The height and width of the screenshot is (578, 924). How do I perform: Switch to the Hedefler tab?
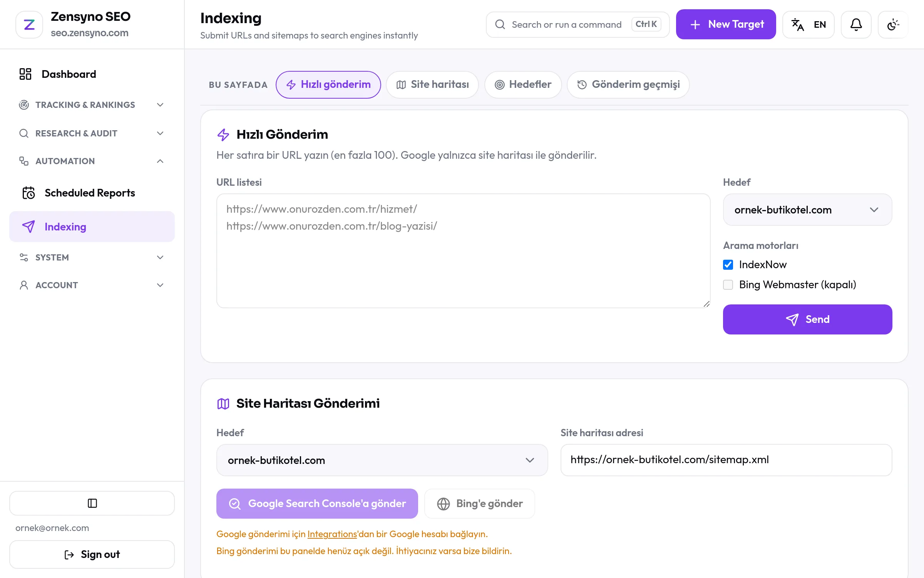click(523, 85)
